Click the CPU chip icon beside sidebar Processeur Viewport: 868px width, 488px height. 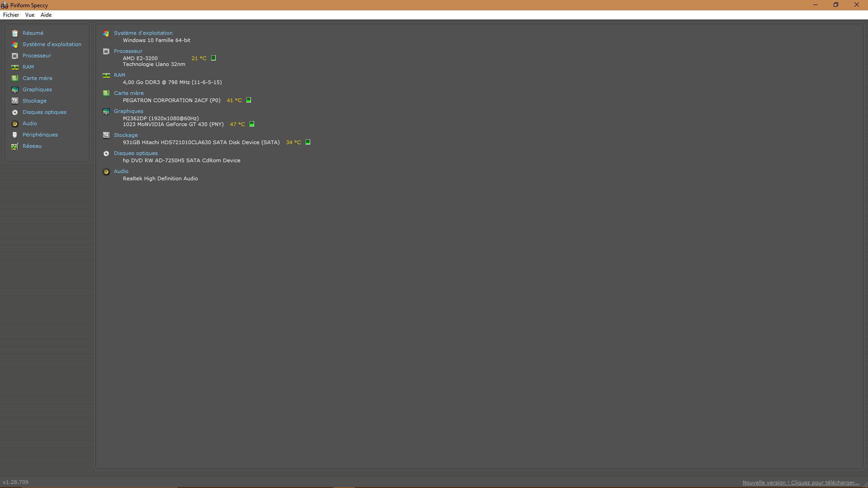pyautogui.click(x=15, y=56)
